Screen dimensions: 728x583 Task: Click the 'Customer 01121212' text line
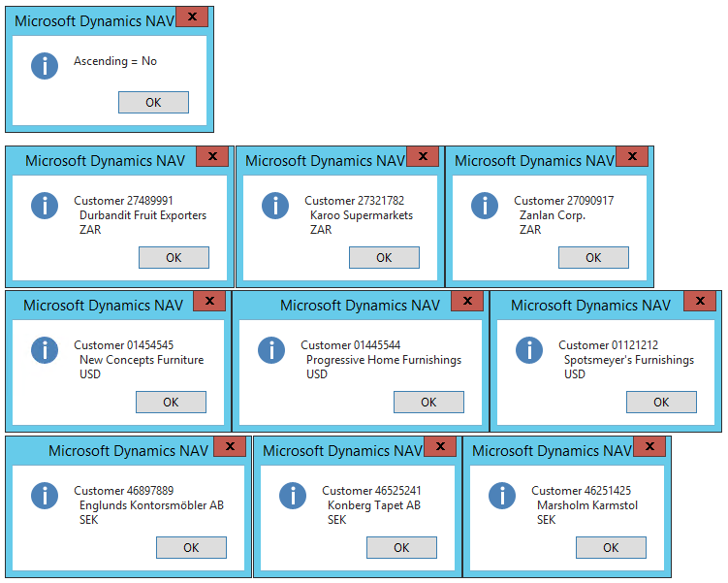[608, 345]
